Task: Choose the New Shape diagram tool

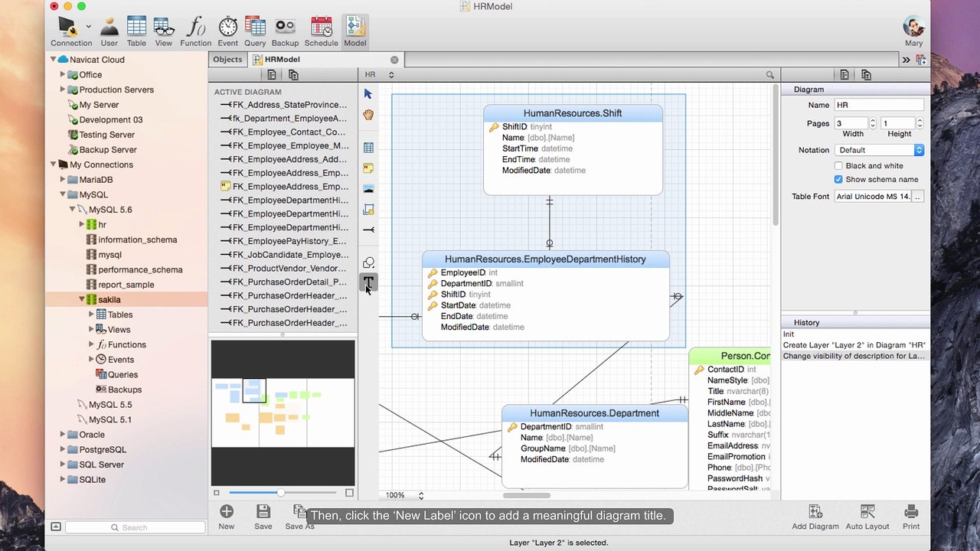Action: click(368, 262)
